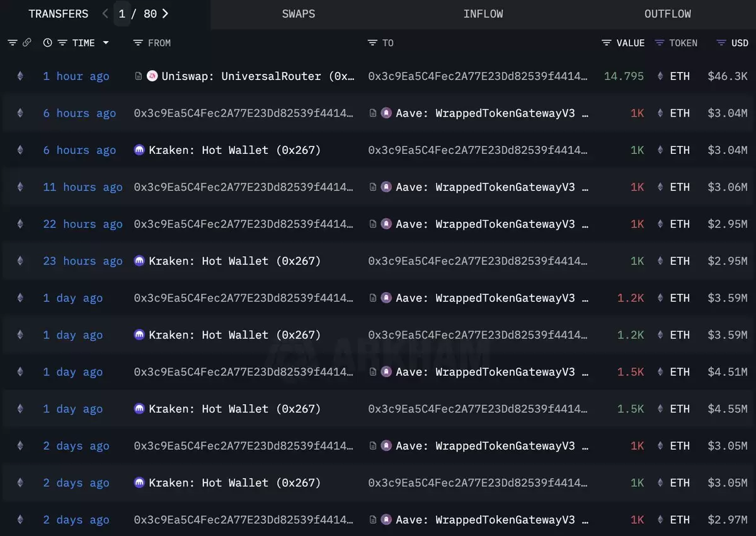Click the link chain icon in the header
This screenshot has width=756, height=536.
(x=27, y=43)
